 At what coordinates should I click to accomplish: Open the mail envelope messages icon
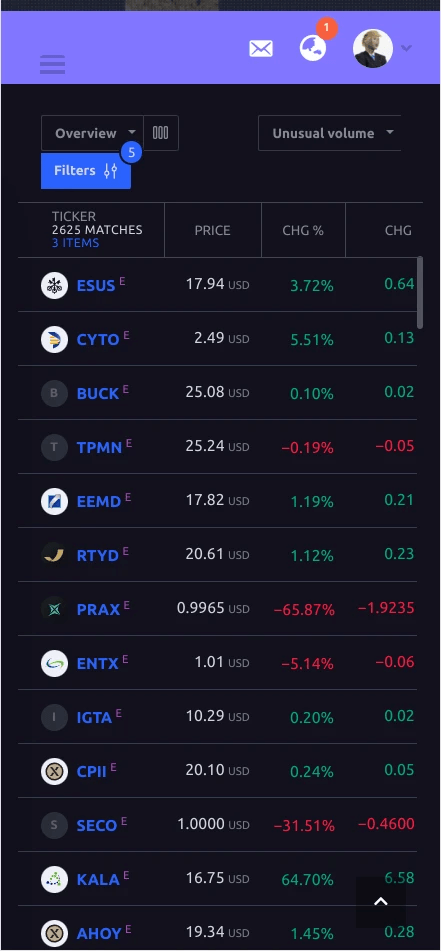[261, 49]
